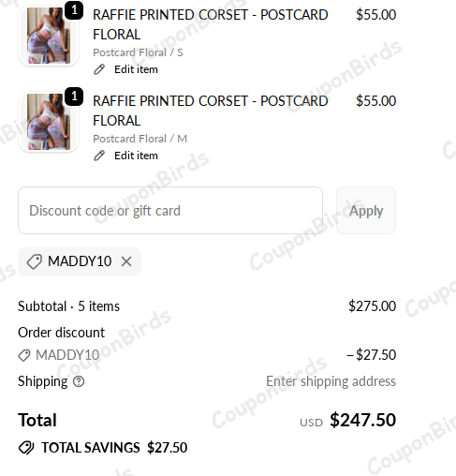Screen dimensions: 456x476
Task: Click the second Raffie Printed Corset title
Action: click(x=211, y=111)
